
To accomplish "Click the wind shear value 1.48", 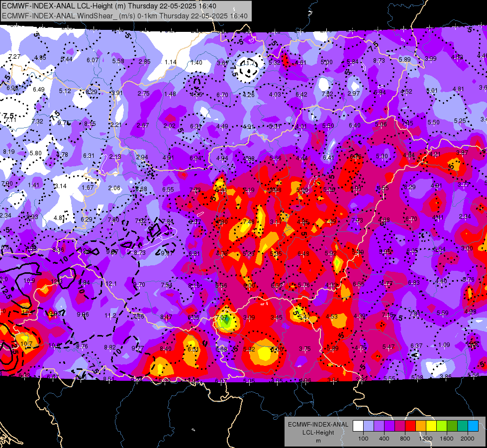I will click(170, 94).
